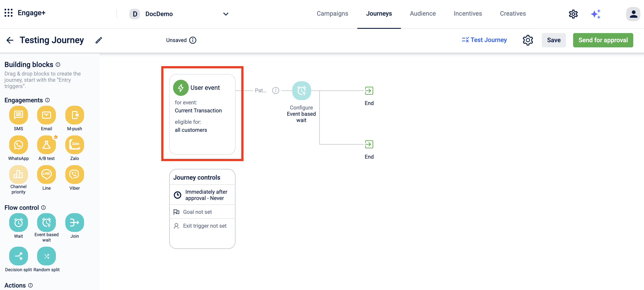Image resolution: width=644 pixels, height=290 pixels.
Task: Pick the Zalo engagement icon
Action: [74, 145]
